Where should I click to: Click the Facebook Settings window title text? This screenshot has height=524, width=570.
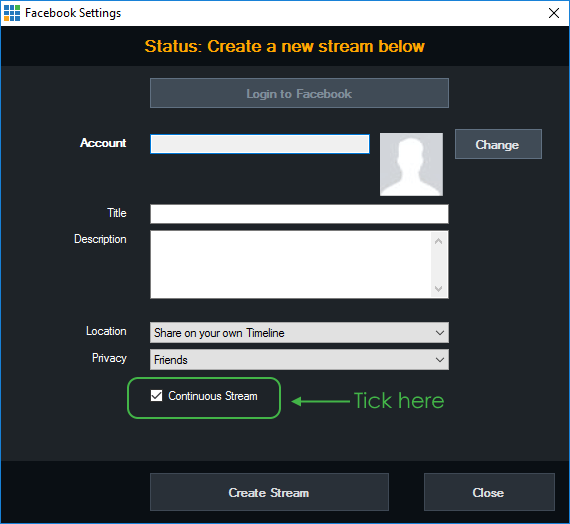coord(73,13)
